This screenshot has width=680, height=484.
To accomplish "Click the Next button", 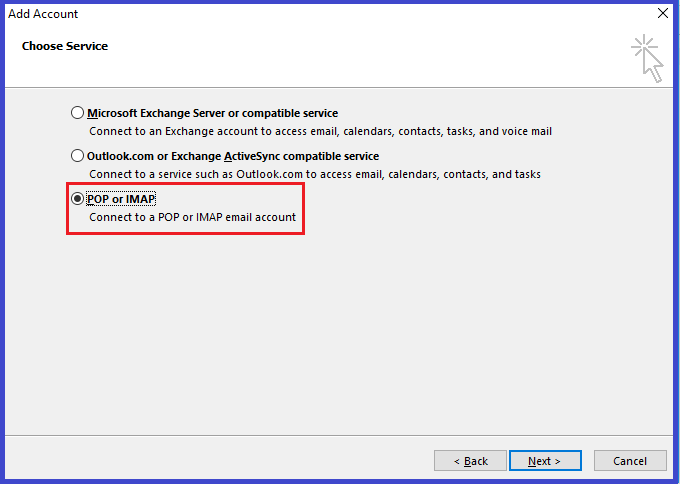I will 545,461.
